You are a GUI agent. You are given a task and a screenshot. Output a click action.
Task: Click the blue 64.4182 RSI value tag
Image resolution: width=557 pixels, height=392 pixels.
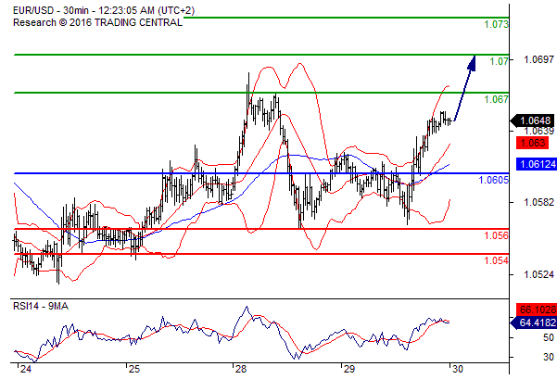[534, 322]
